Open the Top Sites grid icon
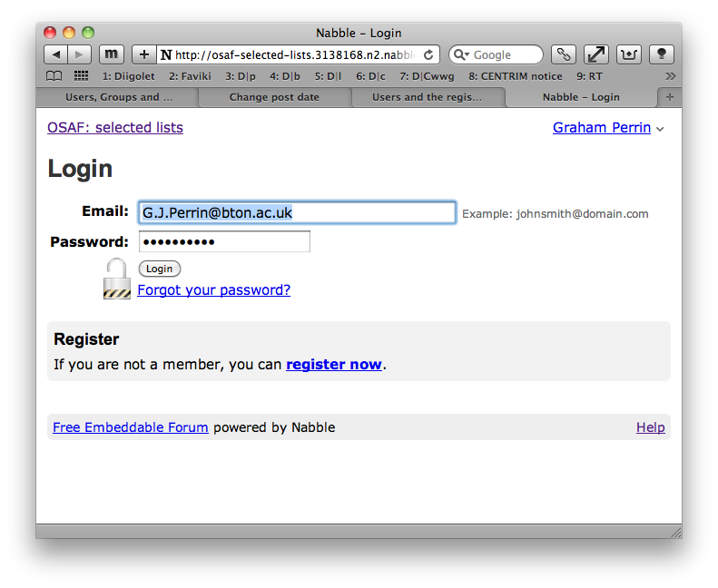This screenshot has height=588, width=718. click(x=82, y=76)
